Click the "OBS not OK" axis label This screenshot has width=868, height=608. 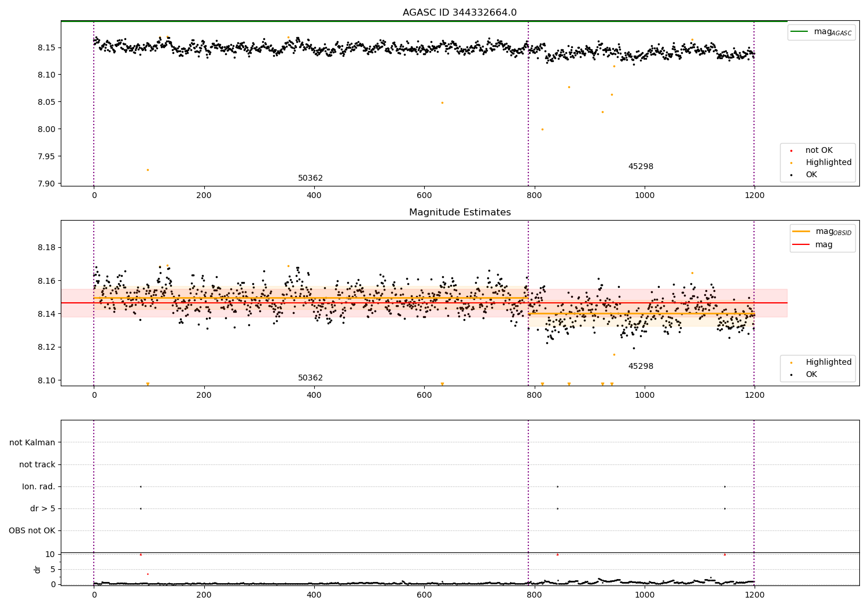(32, 531)
